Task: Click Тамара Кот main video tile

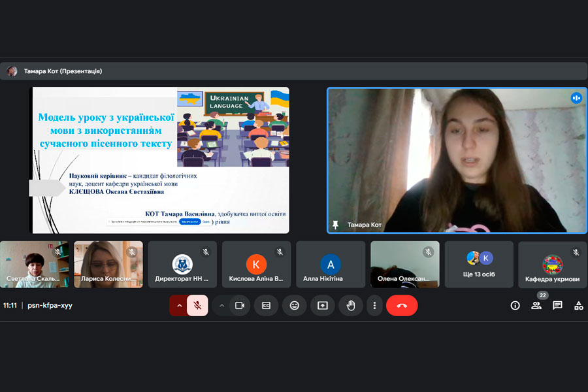Action: click(x=457, y=161)
